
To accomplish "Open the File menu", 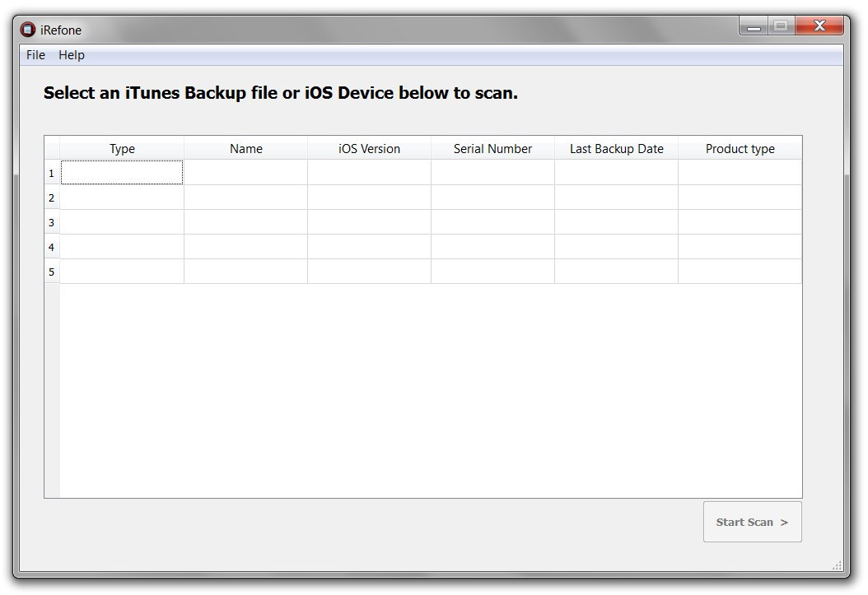I will [x=35, y=55].
